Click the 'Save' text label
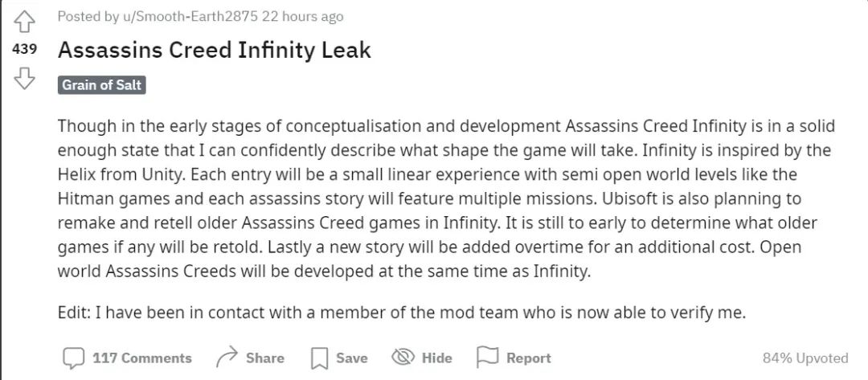868x380 pixels. pos(351,358)
